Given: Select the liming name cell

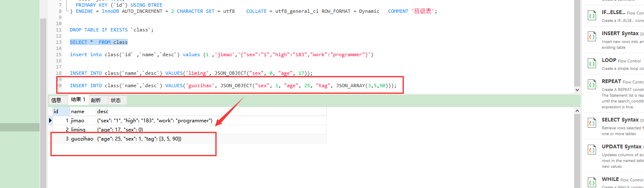Looking at the screenshot, I should (x=83, y=130).
